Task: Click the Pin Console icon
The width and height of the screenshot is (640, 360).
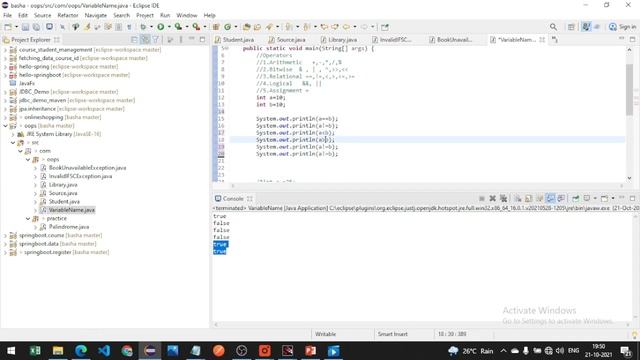Action: tap(576, 198)
